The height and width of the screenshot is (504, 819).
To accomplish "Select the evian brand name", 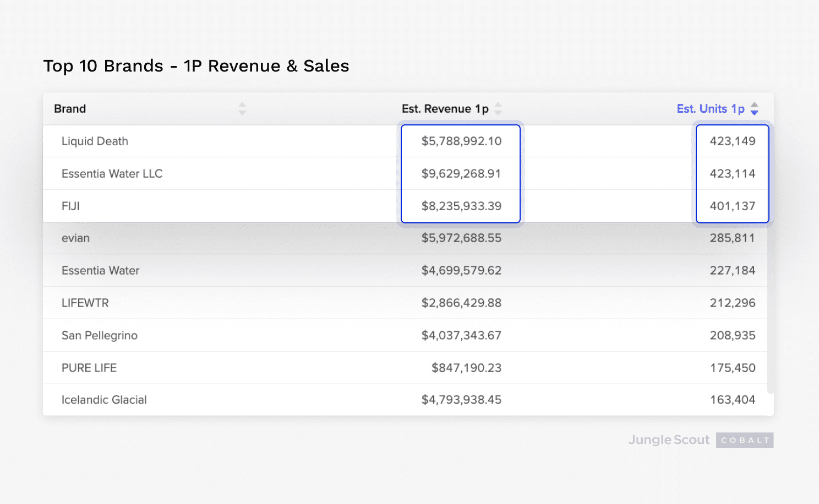I will [75, 238].
